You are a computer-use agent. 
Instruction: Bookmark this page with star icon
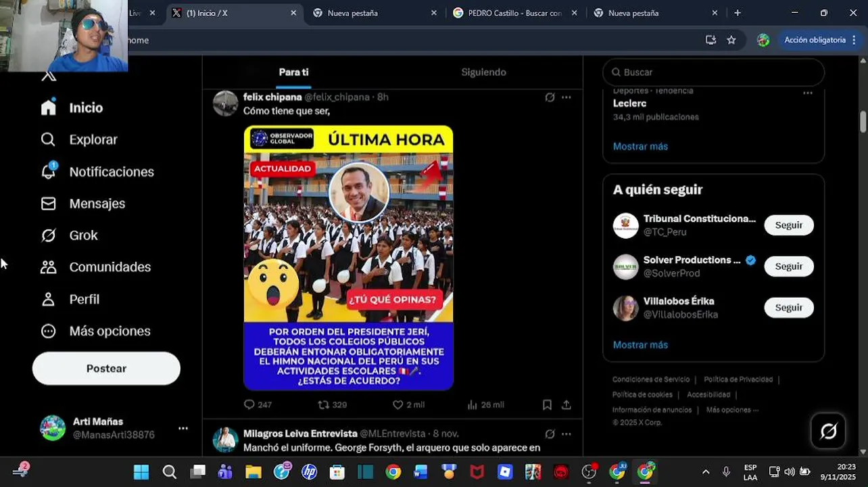[731, 40]
